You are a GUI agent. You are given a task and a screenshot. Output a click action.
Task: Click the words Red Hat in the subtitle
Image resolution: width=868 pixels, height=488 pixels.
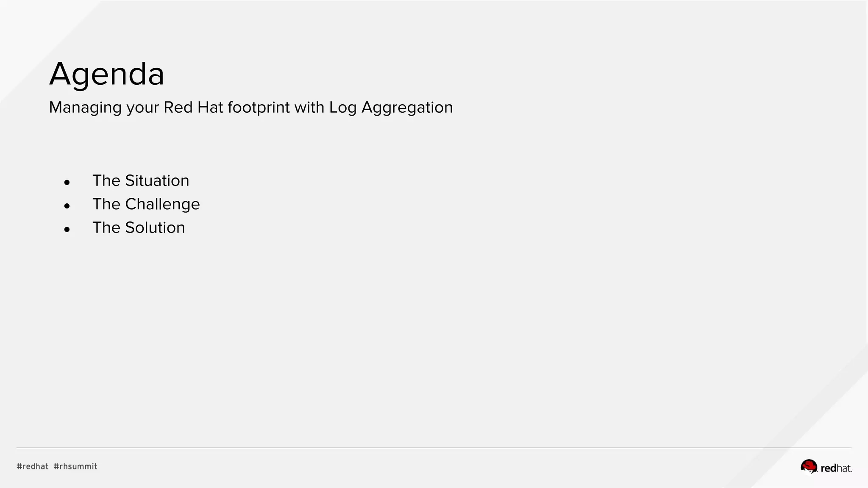click(193, 107)
